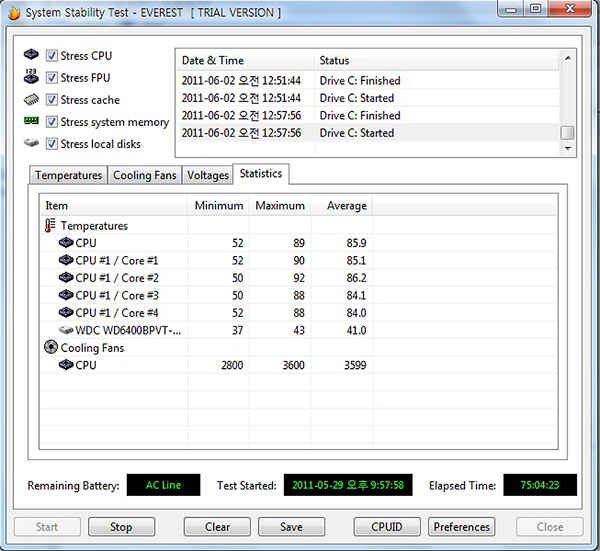Select the 12:51:44 Drive C: Started log entry
Screen dimensions: 600x551
pos(368,98)
